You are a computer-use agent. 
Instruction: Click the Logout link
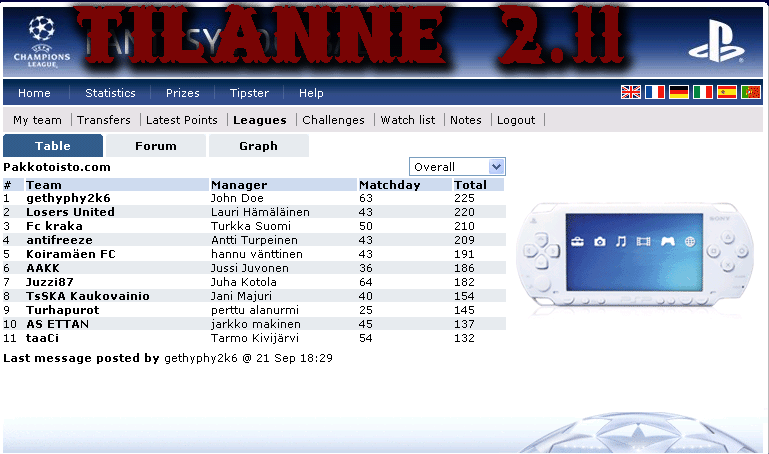(516, 120)
